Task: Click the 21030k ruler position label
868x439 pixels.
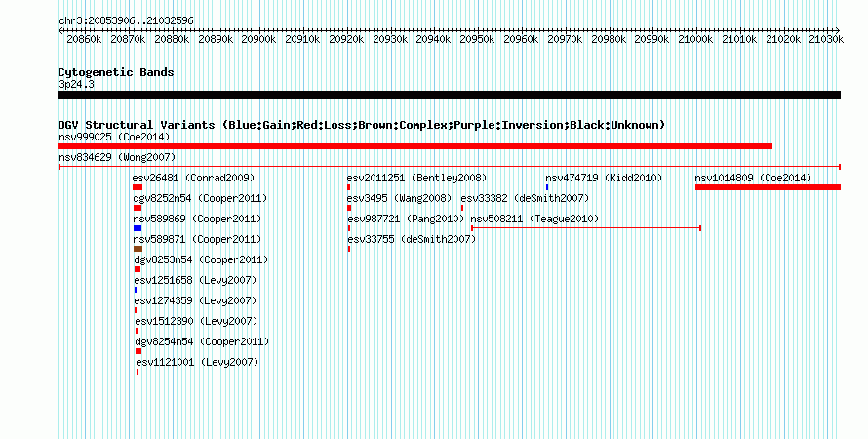Action: coord(826,39)
